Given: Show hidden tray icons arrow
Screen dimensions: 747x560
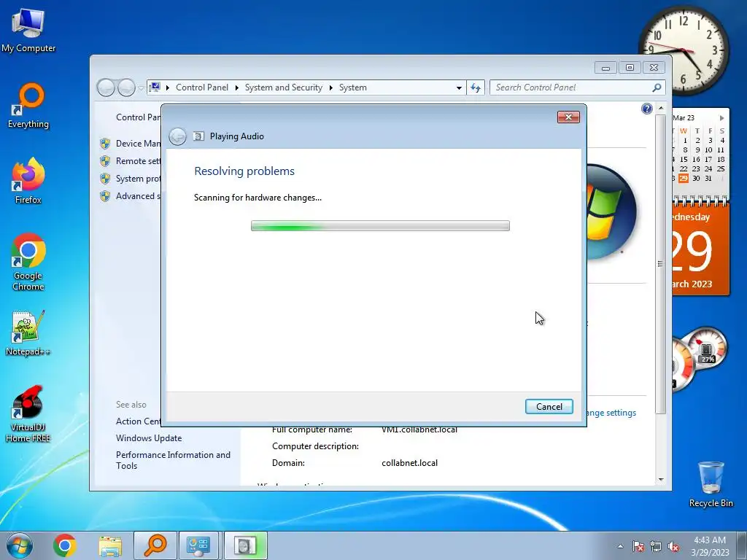Looking at the screenshot, I should point(620,546).
